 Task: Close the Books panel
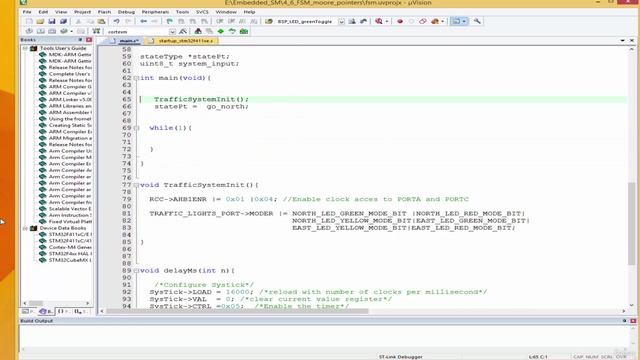[x=89, y=40]
